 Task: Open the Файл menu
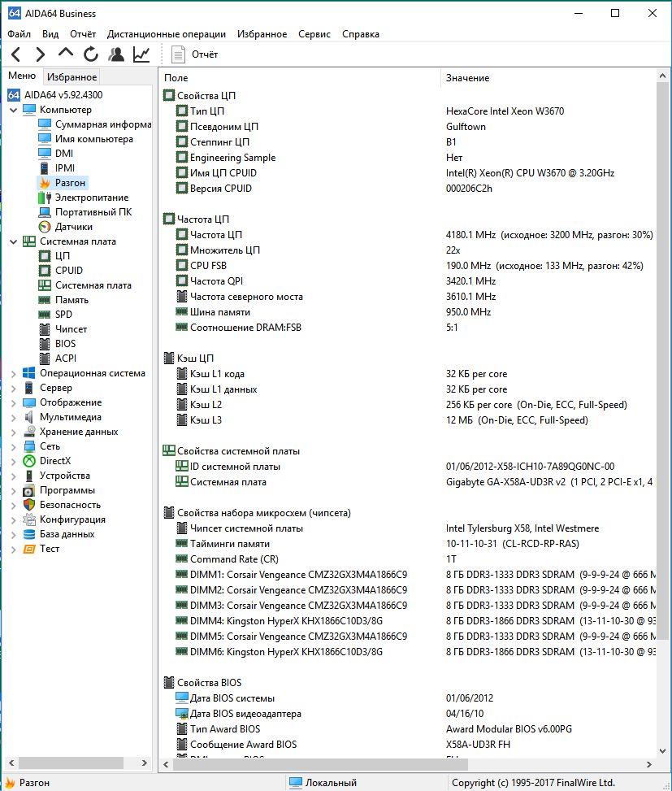click(20, 34)
